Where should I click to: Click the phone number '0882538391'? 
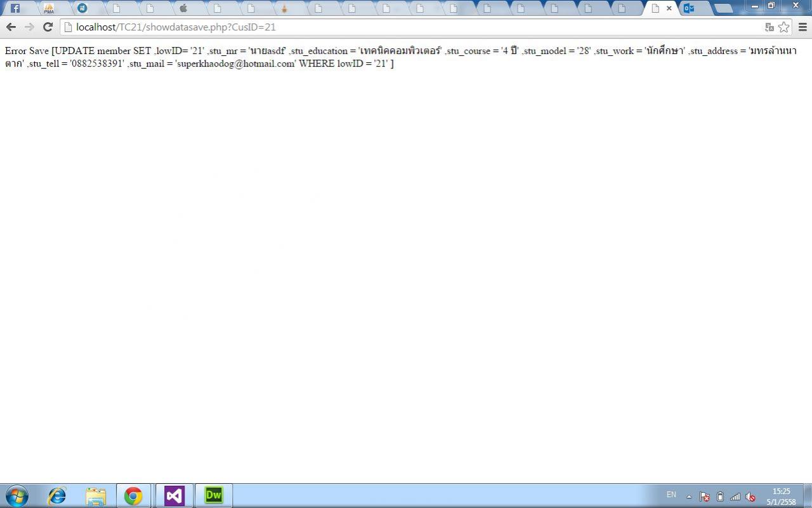pos(97,63)
